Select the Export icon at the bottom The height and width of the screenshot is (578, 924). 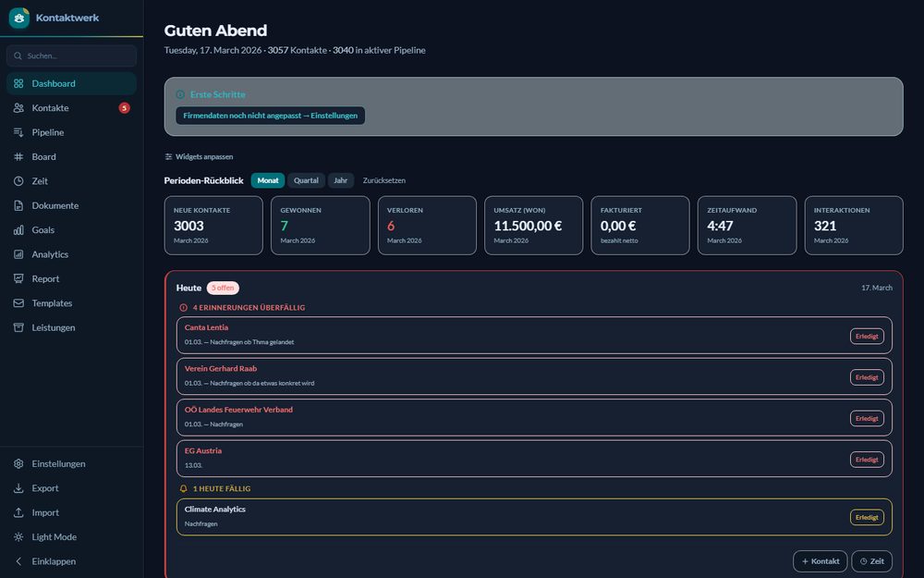17,487
